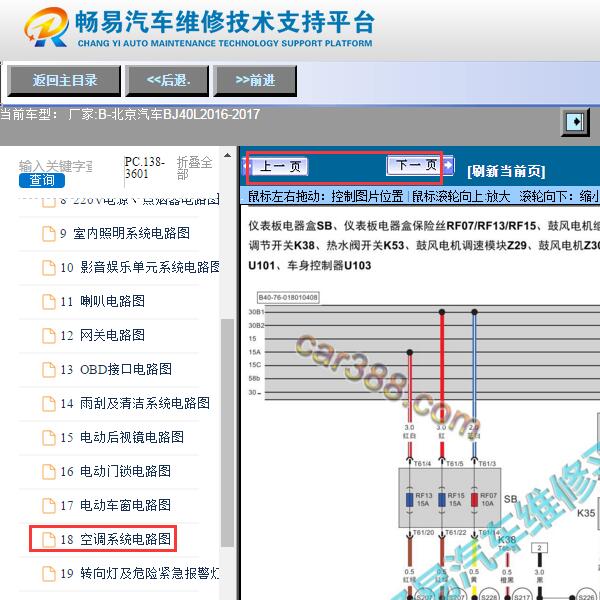The height and width of the screenshot is (600, 600).
Task: Click the RF15 15A fuse in diagram
Action: pos(442,499)
